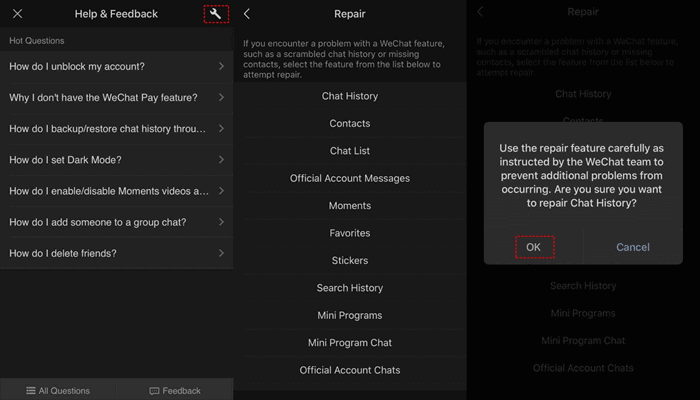This screenshot has height=400, width=700.
Task: Cancel the Chat History repair dialog
Action: click(632, 247)
